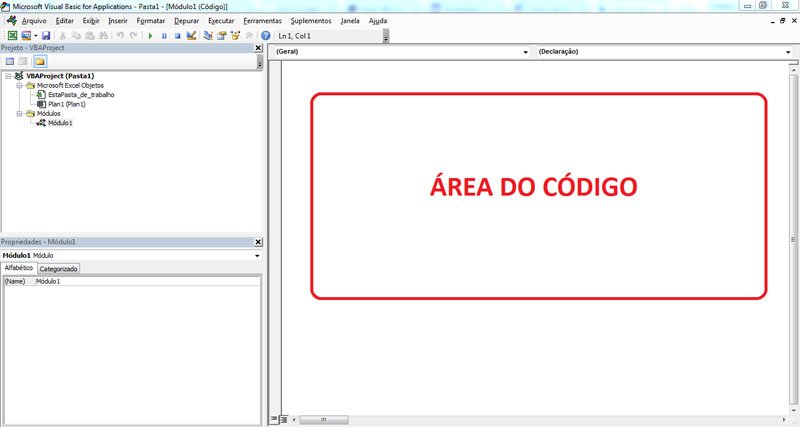Save the project with the floppy disk icon
The image size is (800, 427).
(x=46, y=35)
